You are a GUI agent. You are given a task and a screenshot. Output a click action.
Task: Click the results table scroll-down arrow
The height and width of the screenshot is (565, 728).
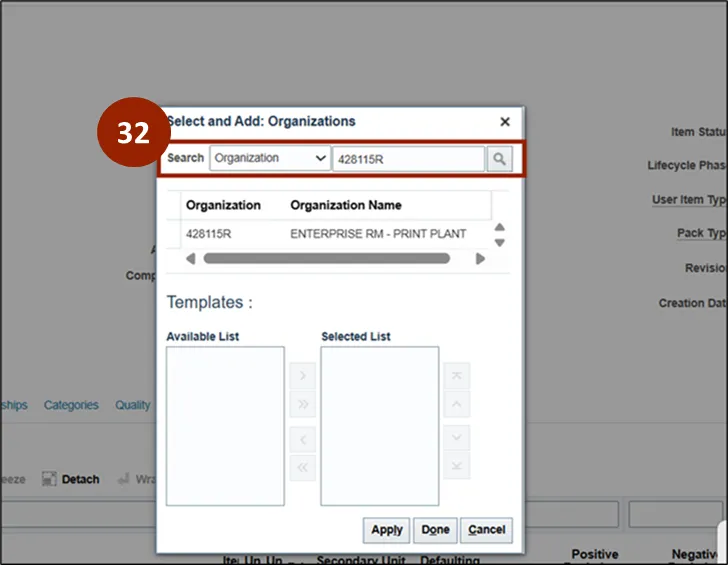(500, 243)
